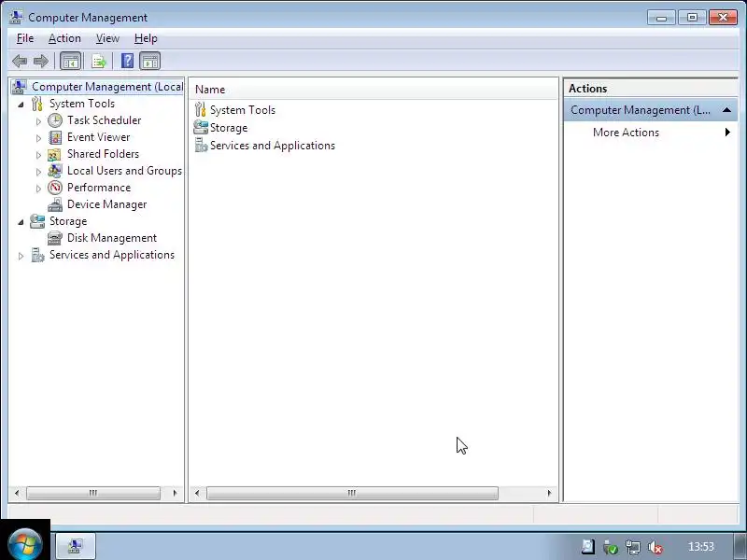Select Device Manager label in tree
This screenshot has width=747, height=560.
(x=106, y=204)
